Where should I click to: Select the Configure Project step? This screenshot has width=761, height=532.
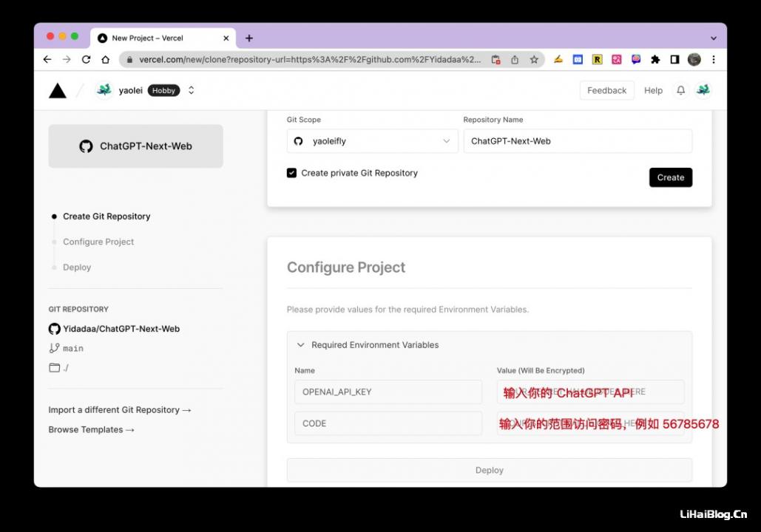(98, 242)
